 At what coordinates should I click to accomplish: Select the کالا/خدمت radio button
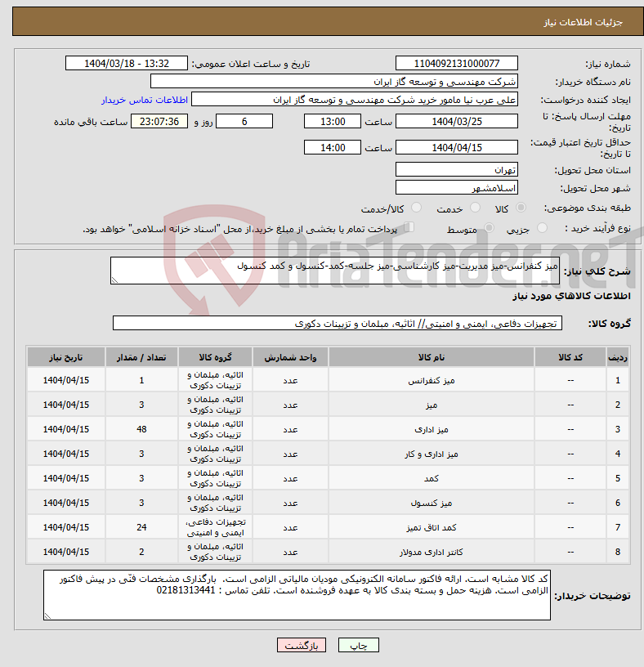[416, 208]
